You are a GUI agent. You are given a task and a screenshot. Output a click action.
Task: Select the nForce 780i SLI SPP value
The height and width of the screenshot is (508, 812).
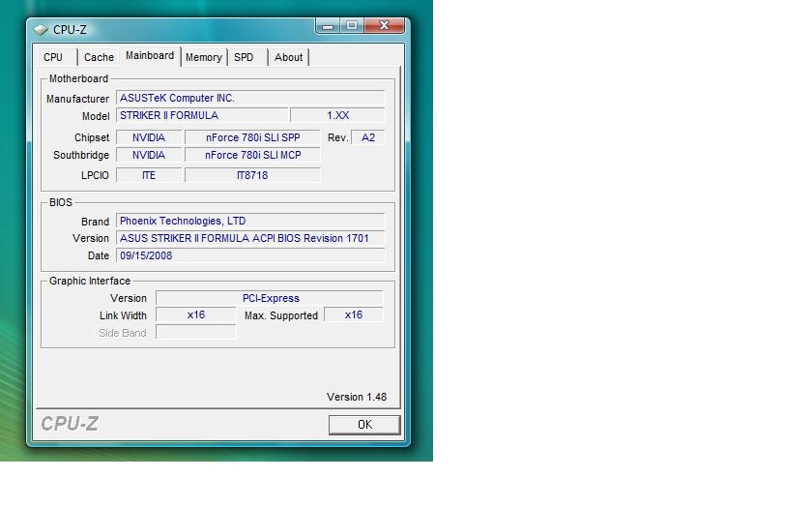(x=252, y=137)
